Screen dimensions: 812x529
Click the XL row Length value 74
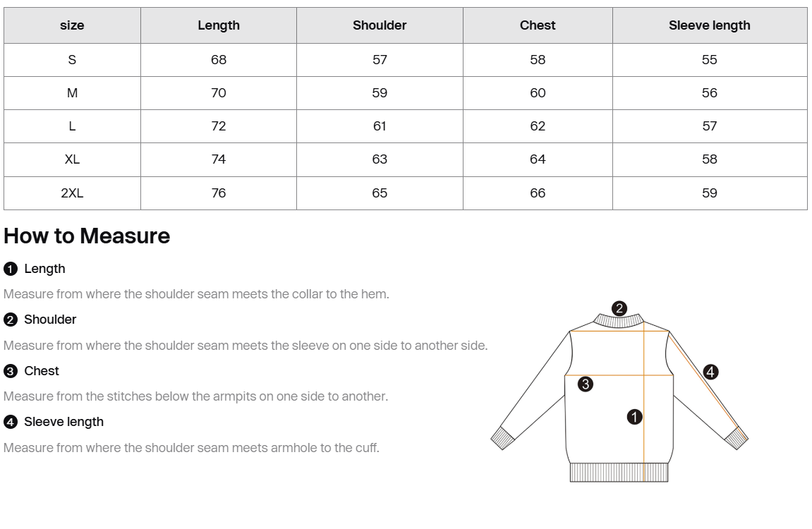coord(219,159)
